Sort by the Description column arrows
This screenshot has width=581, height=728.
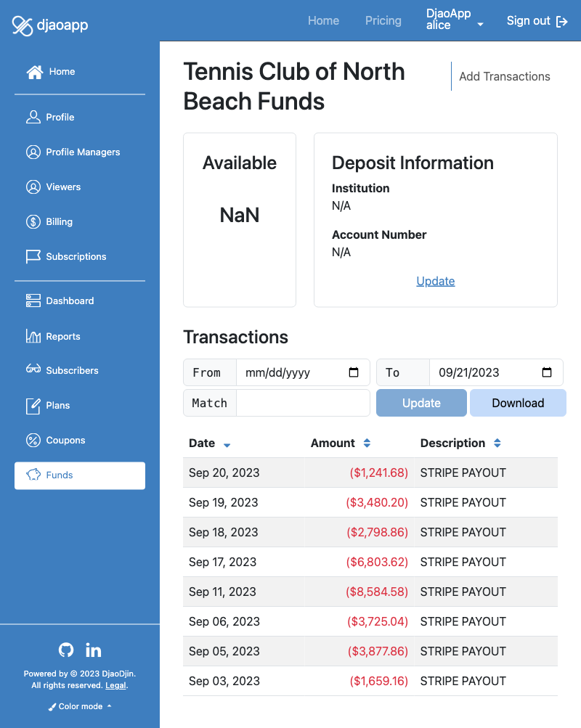point(497,443)
